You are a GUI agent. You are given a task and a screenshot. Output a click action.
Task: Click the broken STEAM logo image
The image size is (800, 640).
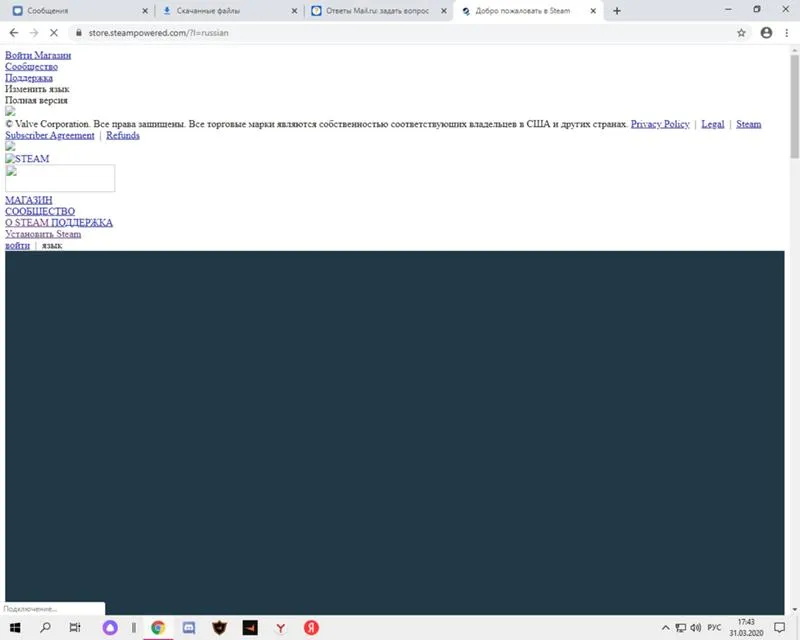28,159
